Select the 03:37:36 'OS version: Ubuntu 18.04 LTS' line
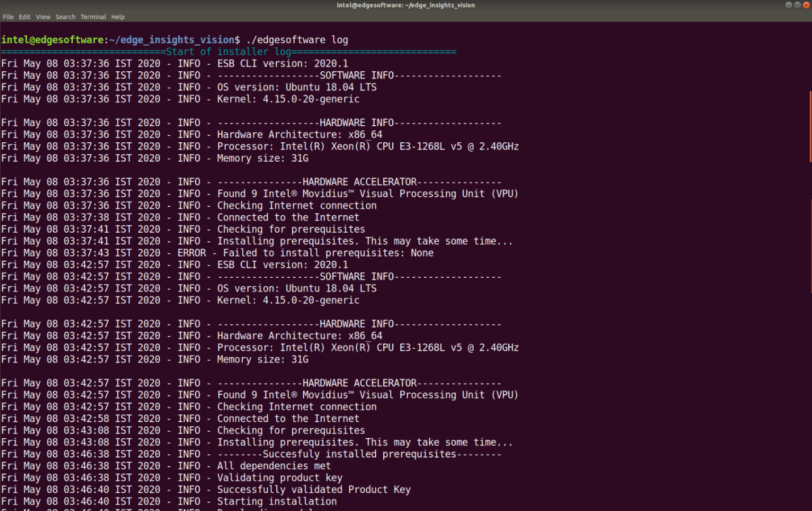This screenshot has width=812, height=511. pos(189,88)
